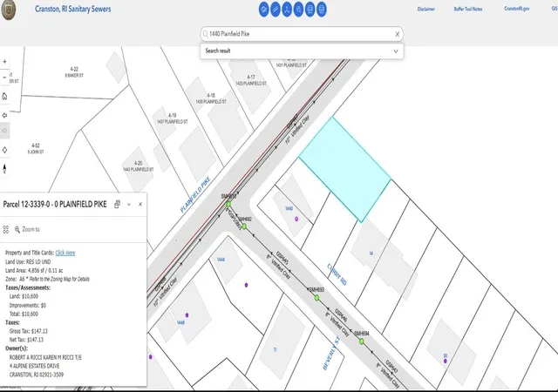Viewport: 558px width, 392px height.
Task: Dock the Parcel 12-3339-0 popup
Action: point(117,204)
